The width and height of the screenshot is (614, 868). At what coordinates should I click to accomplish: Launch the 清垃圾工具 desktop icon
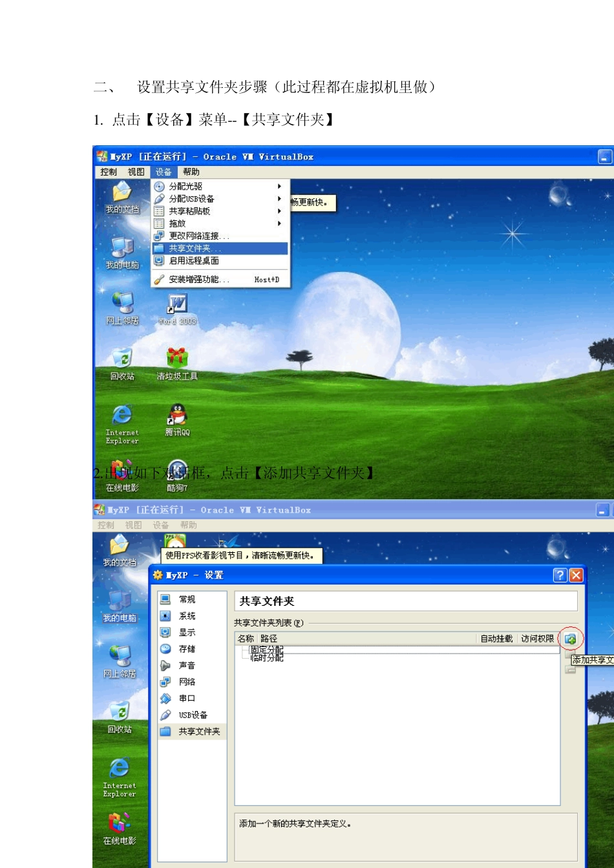coord(177,364)
